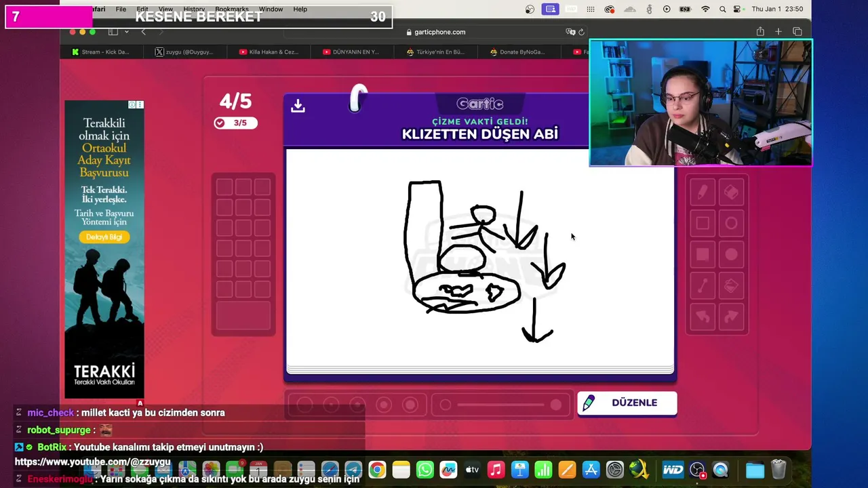Open the Window menu
Screen dimensions: 868x488
coord(271,9)
